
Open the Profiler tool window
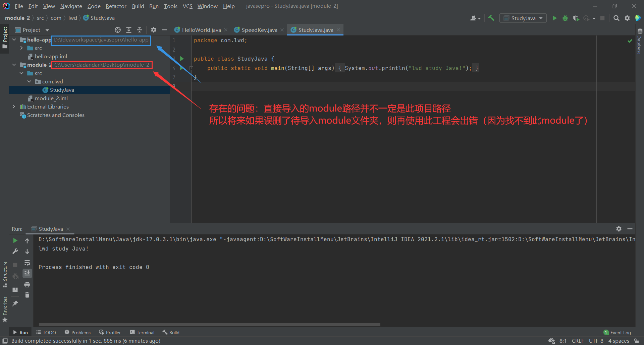coord(110,332)
